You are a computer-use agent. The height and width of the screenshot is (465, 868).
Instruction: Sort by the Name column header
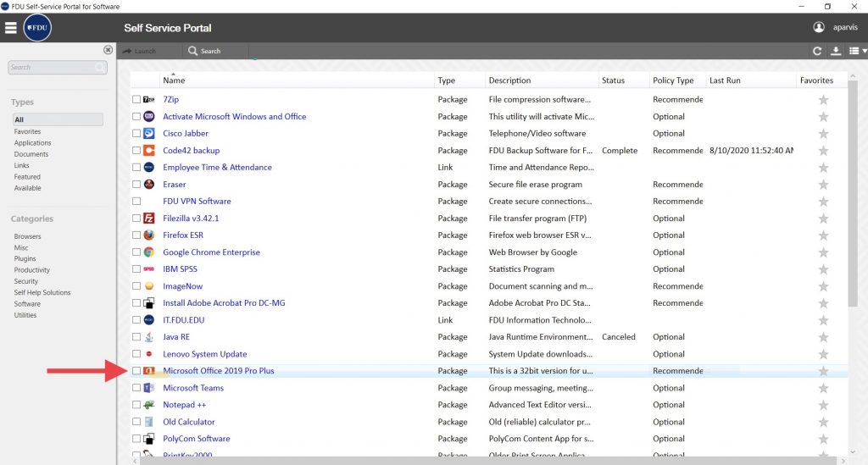point(174,80)
